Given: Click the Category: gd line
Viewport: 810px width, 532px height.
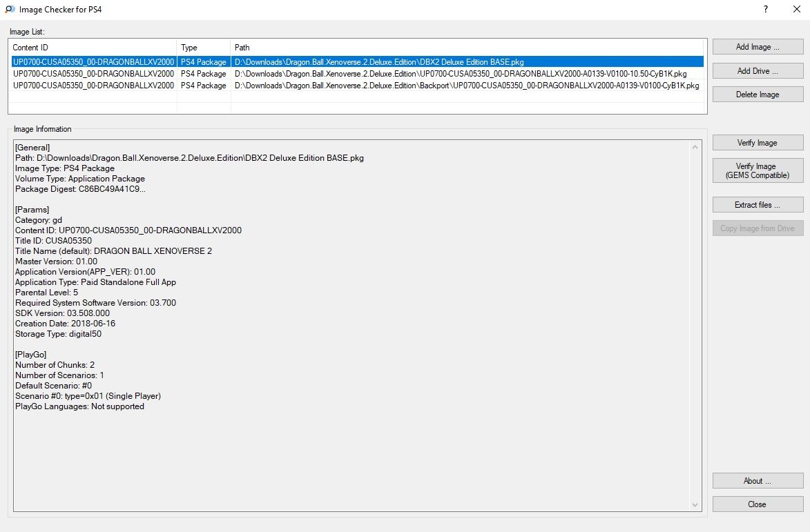Looking at the screenshot, I should tap(39, 220).
